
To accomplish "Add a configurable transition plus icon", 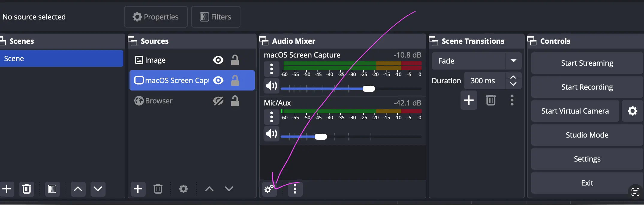I will click(x=469, y=100).
